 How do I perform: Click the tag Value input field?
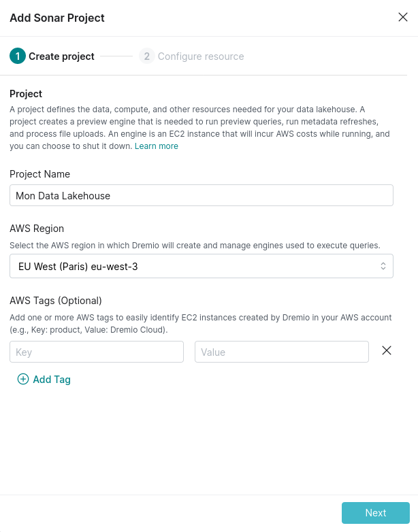(282, 352)
